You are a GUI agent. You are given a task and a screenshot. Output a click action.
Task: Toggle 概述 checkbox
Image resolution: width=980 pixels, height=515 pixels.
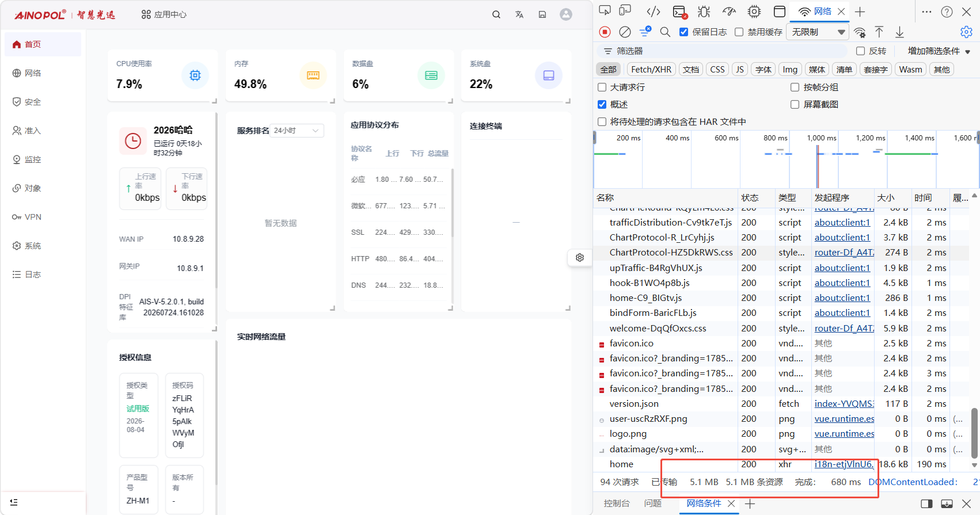602,105
